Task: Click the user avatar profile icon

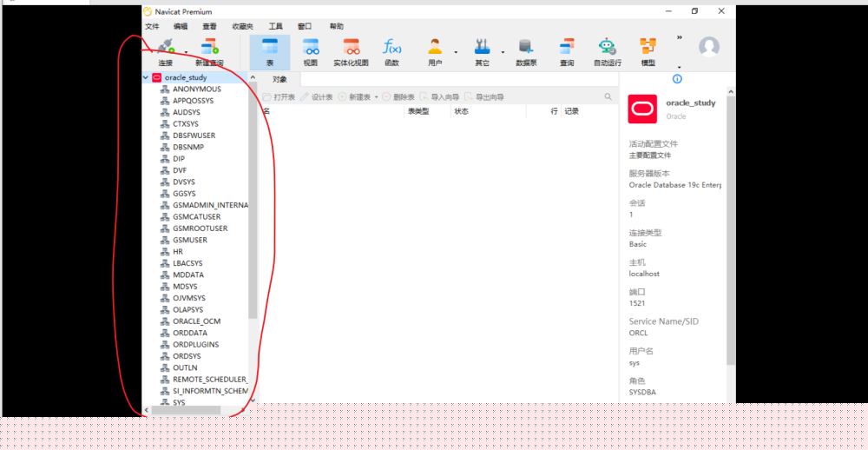Action: [709, 48]
